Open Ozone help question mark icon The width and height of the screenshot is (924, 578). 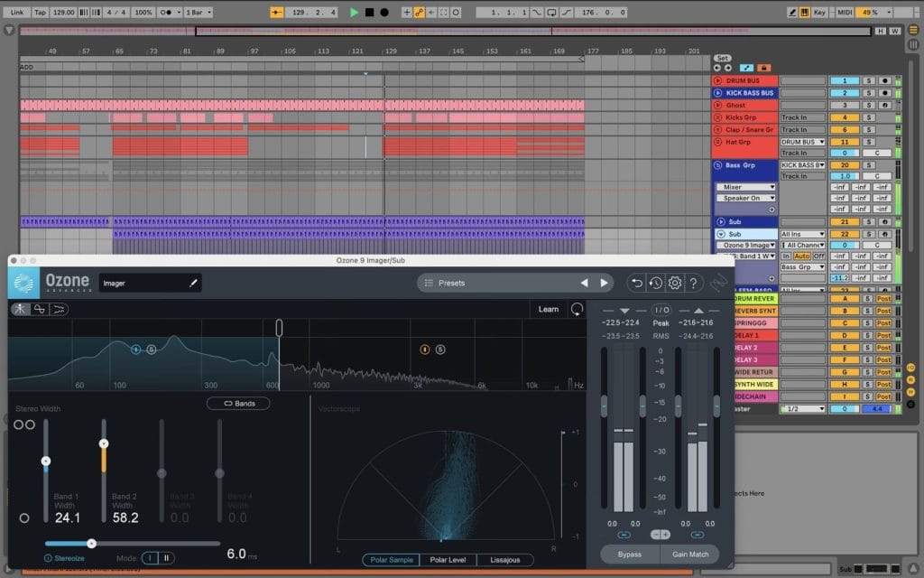coord(693,283)
